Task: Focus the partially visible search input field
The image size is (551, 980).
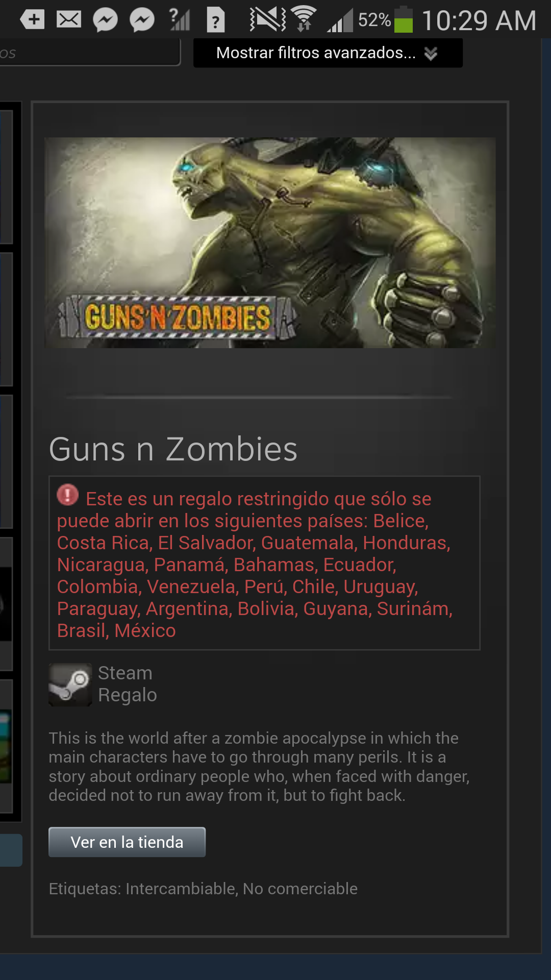Action: pos(90,53)
